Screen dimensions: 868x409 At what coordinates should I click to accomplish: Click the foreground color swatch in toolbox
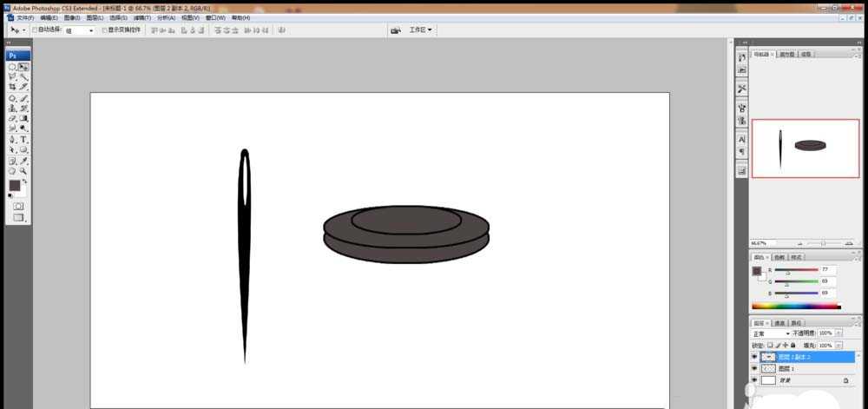click(15, 186)
